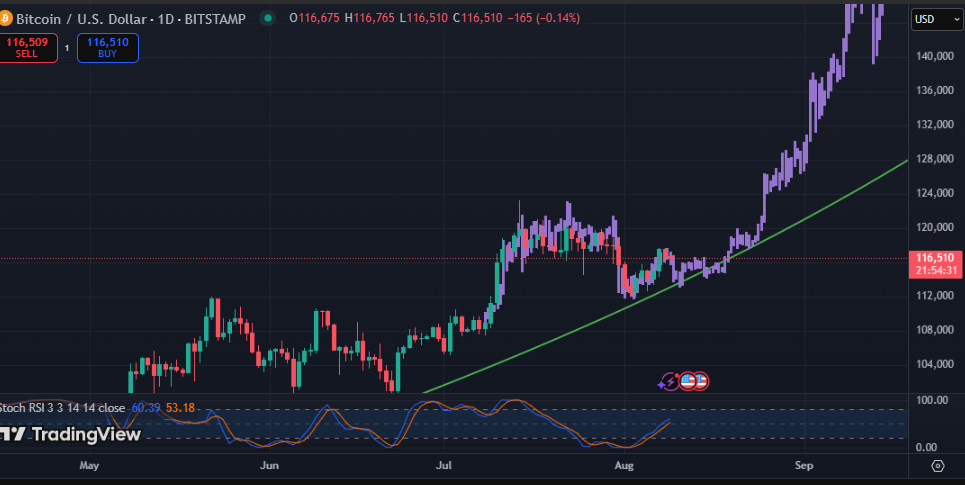The height and width of the screenshot is (485, 965).
Task: Open the partly covered US flag event marker
Action: tap(702, 382)
